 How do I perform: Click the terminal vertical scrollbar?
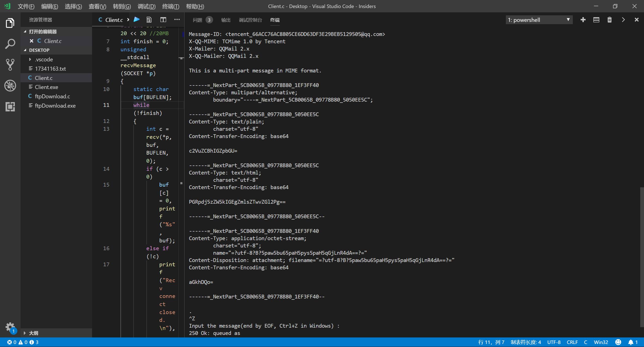coord(642,256)
